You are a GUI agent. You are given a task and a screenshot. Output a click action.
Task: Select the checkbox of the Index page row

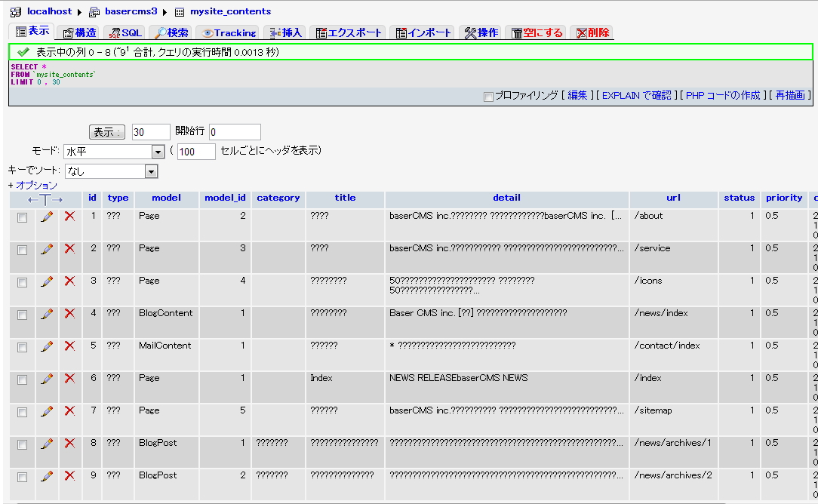click(22, 378)
